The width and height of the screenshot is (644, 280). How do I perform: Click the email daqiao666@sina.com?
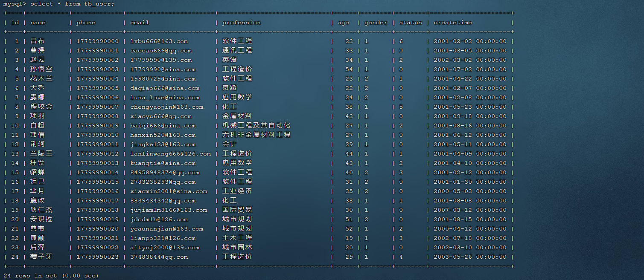(x=165, y=88)
